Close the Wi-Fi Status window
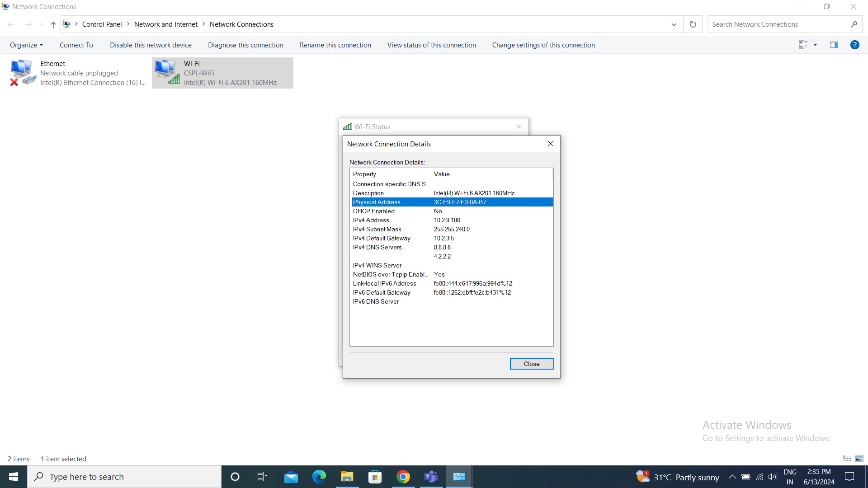This screenshot has height=488, width=868. coord(519,127)
